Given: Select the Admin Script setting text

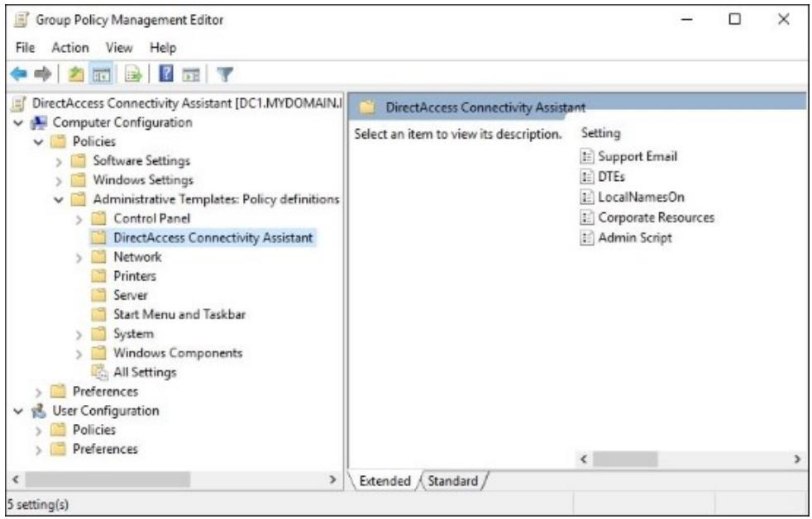Looking at the screenshot, I should click(x=635, y=238).
